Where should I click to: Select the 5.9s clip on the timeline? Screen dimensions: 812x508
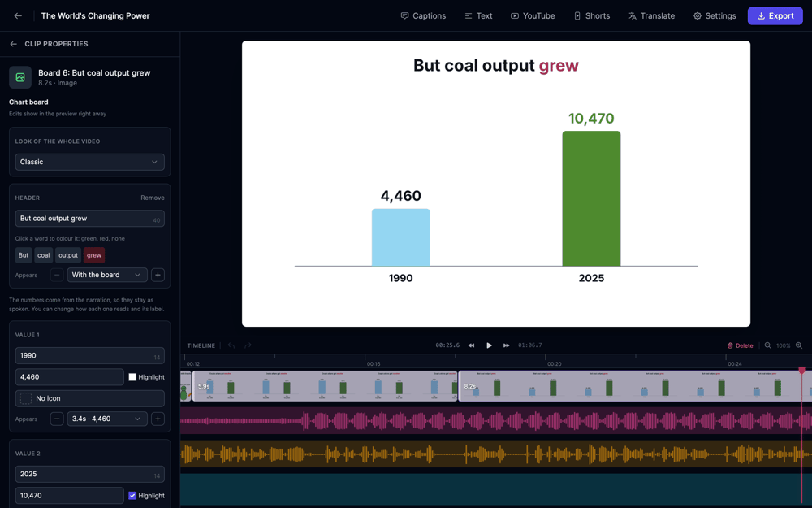325,385
